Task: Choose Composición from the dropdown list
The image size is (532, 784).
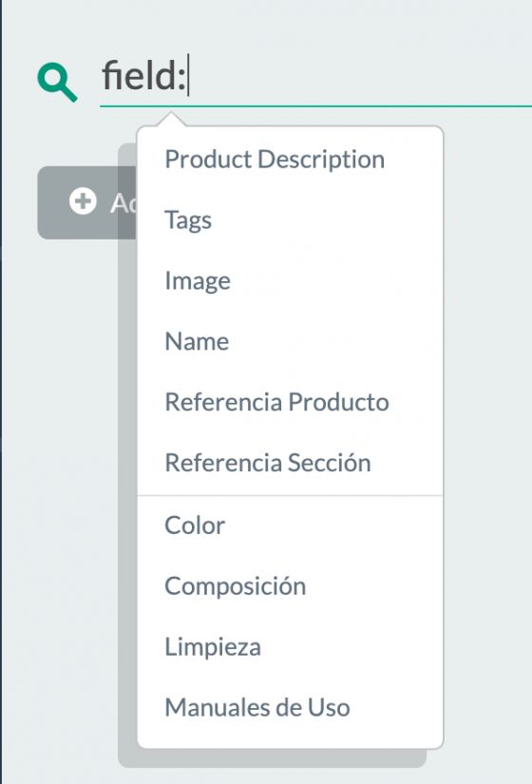Action: [235, 586]
